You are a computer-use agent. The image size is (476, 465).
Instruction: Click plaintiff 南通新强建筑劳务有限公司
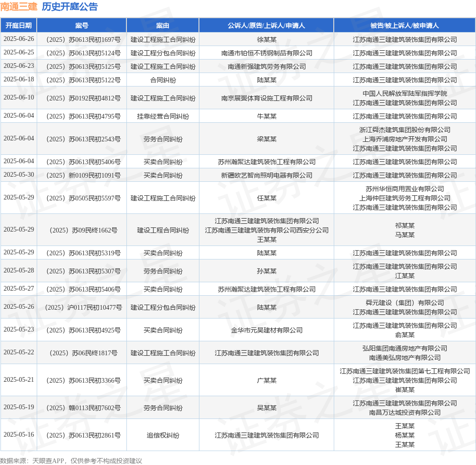point(266,66)
